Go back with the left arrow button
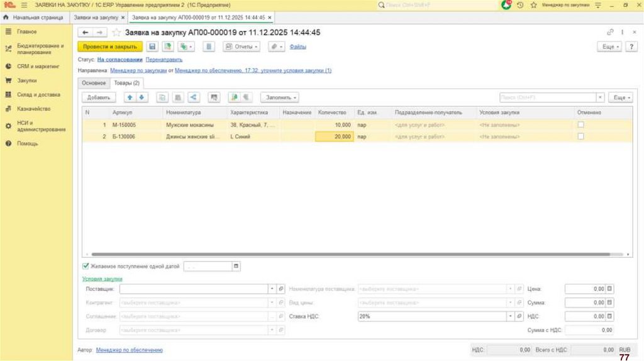The image size is (644, 361). pos(86,33)
